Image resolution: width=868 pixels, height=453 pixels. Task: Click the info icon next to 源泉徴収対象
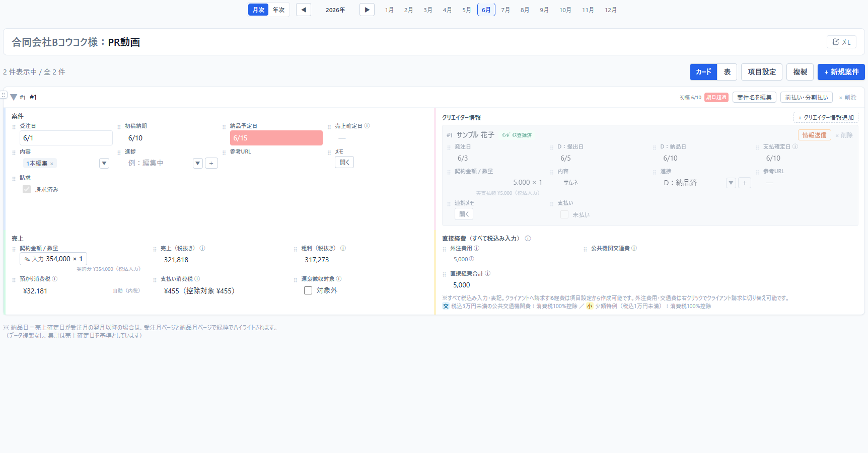(339, 279)
